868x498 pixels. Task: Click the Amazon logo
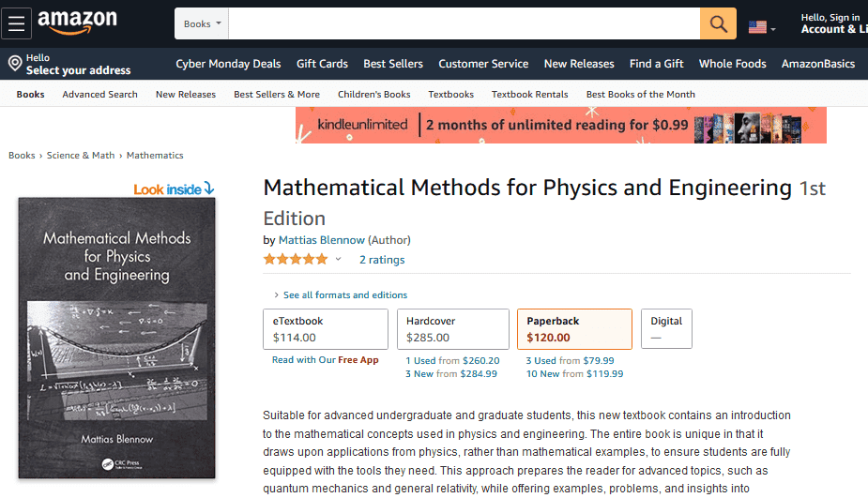pos(78,23)
